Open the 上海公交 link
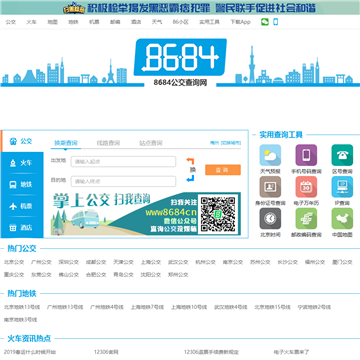 [x=151, y=262]
